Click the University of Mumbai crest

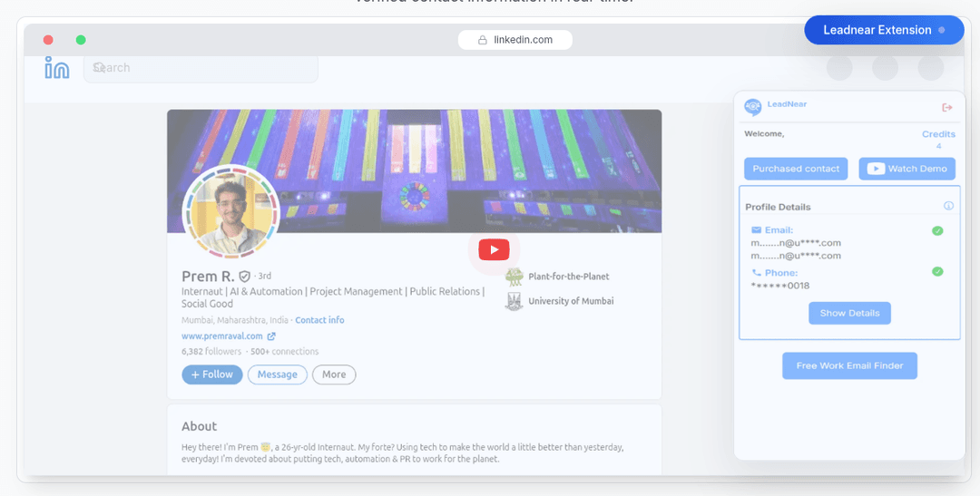[514, 301]
